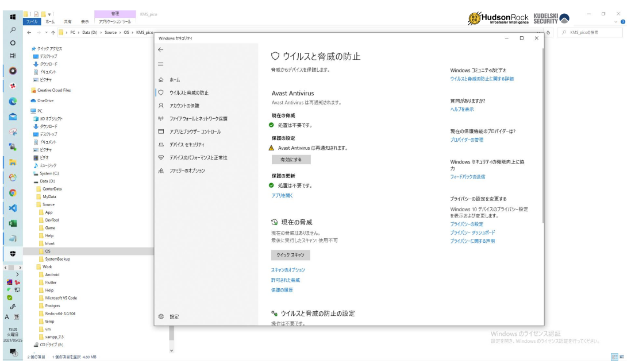Open Google Chrome from taskbar
This screenshot has width=635, height=364.
(13, 193)
